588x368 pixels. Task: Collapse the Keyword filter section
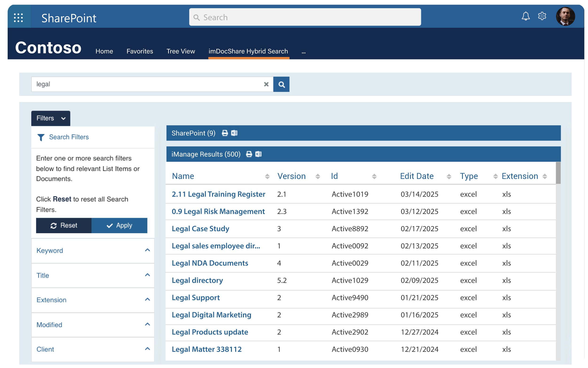[147, 250]
